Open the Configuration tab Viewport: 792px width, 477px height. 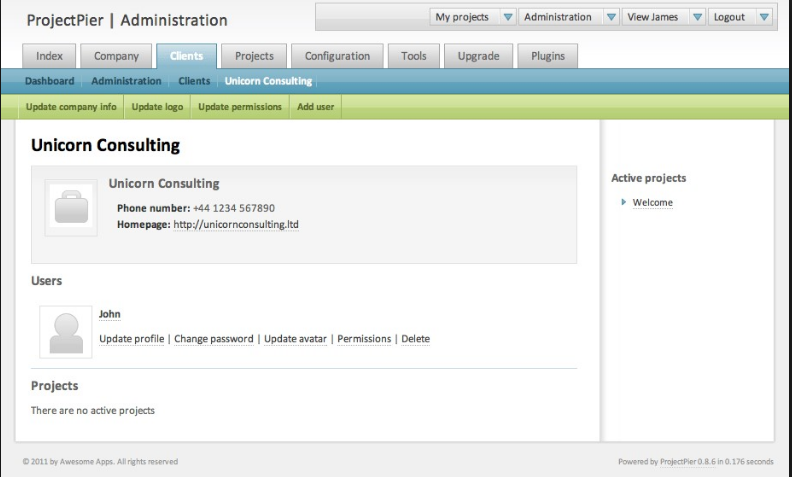pos(337,56)
